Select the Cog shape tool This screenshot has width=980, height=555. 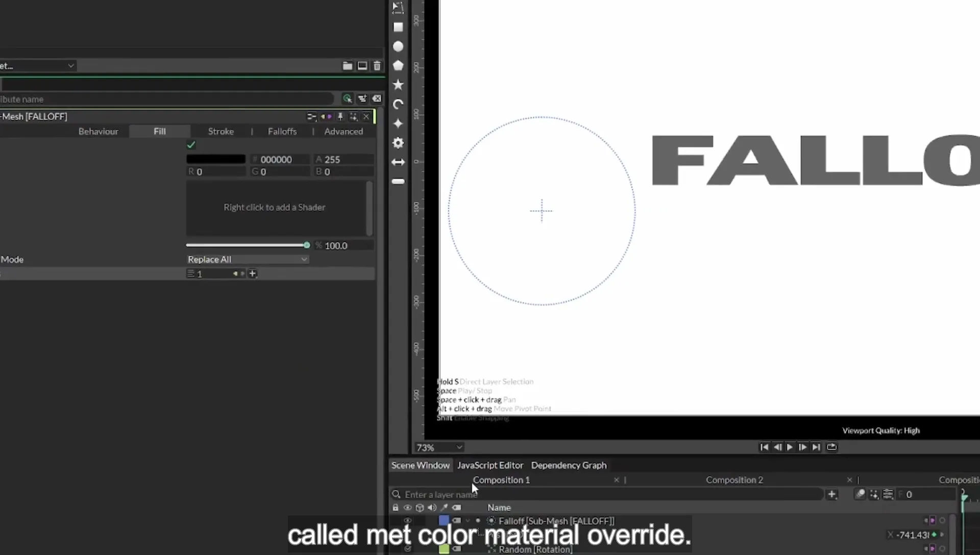point(398,143)
